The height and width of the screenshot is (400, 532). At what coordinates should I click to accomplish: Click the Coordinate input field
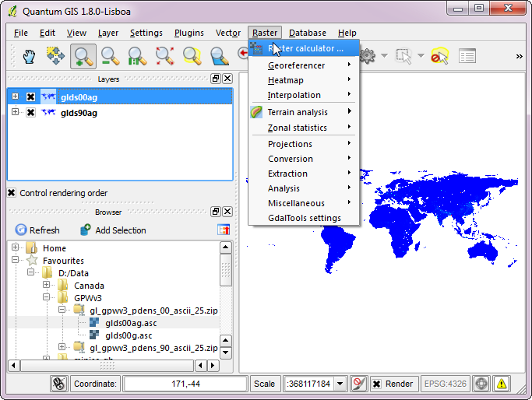click(185, 384)
